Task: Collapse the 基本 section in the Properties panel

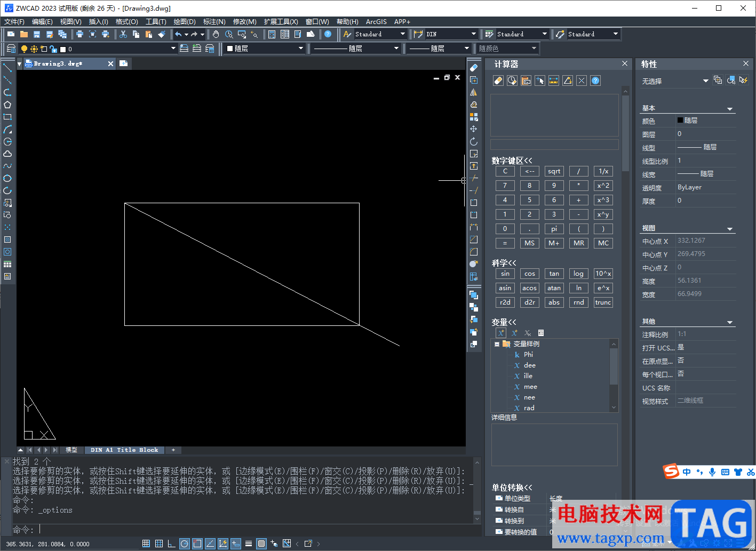Action: point(730,109)
